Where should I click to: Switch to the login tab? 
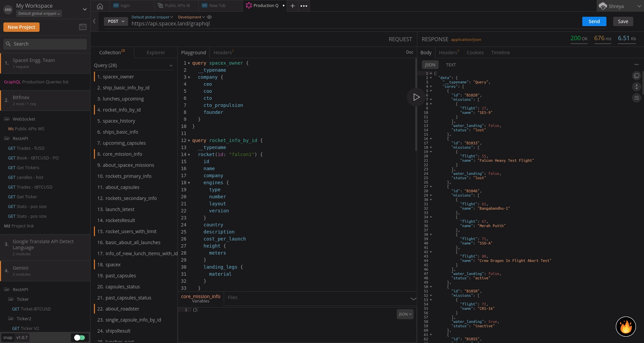pyautogui.click(x=132, y=6)
